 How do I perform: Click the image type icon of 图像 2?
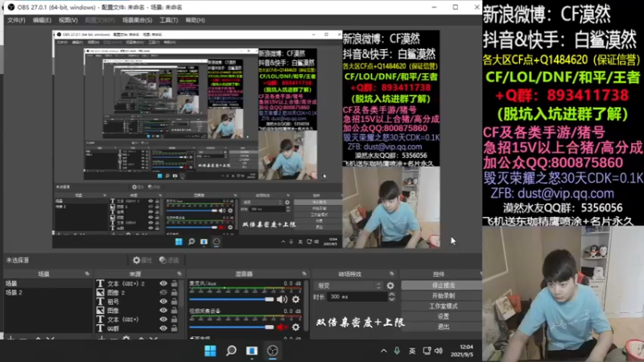pos(100,293)
